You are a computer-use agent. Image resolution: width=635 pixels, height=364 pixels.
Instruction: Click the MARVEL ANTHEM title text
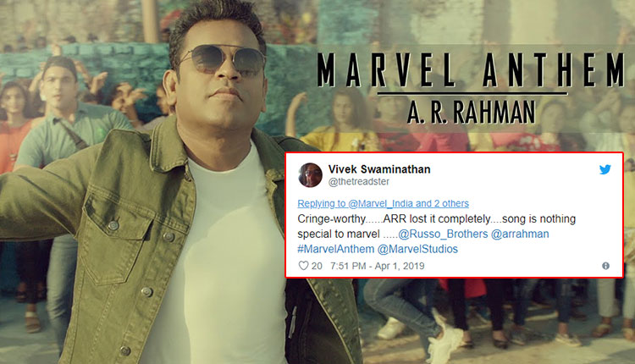(471, 69)
